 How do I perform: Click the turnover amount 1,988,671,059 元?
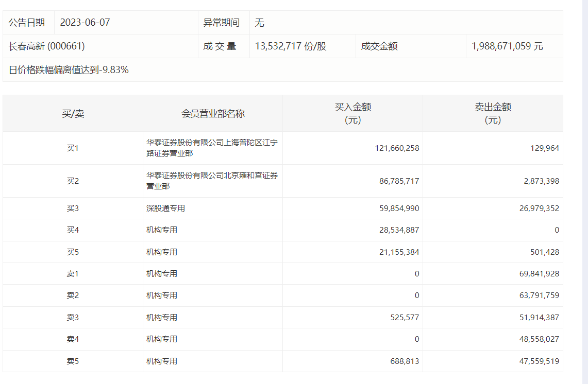[507, 46]
